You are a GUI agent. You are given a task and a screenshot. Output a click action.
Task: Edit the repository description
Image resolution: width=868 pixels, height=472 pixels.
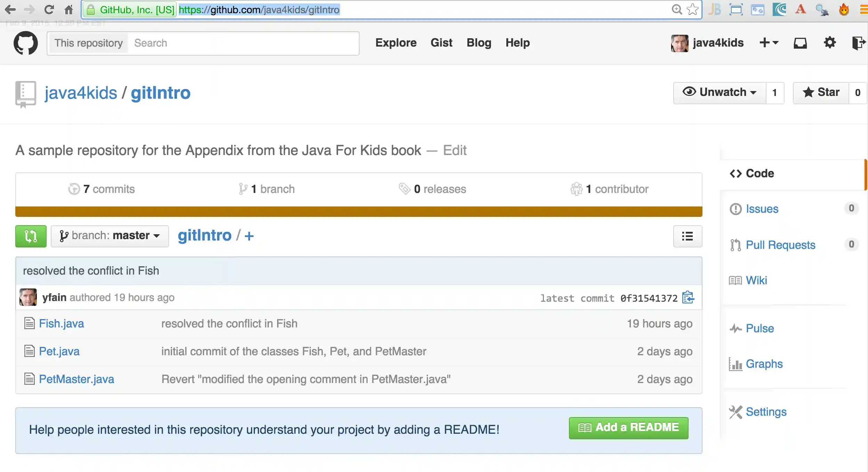coord(454,150)
